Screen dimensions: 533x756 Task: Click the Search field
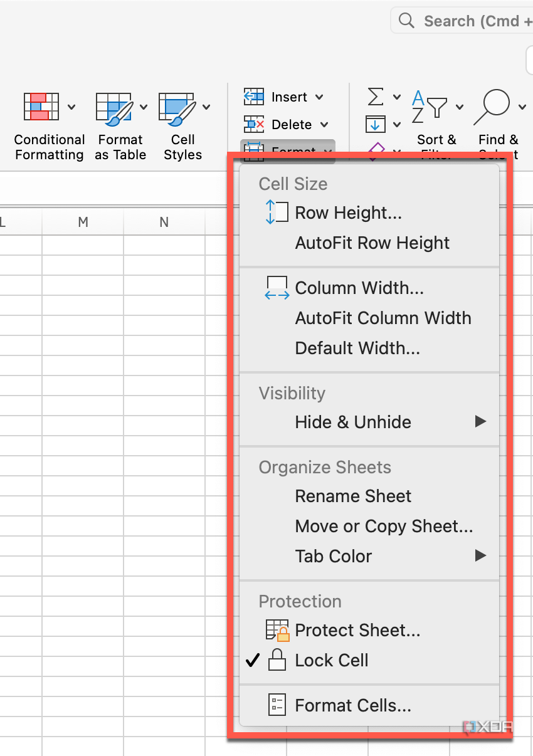pos(470,21)
